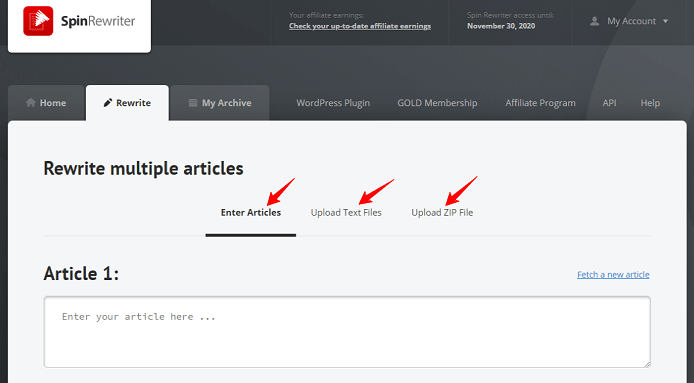Go to GOLD Membership page
The height and width of the screenshot is (383, 694).
click(437, 103)
